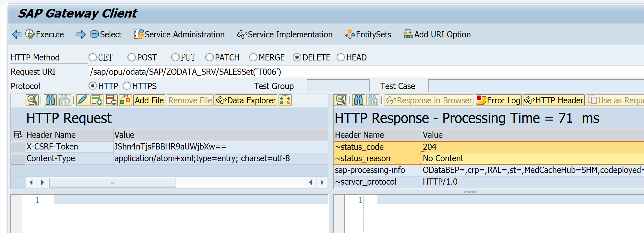Click the HTTP/1.0 value cell
The image size is (644, 233).
[533, 182]
